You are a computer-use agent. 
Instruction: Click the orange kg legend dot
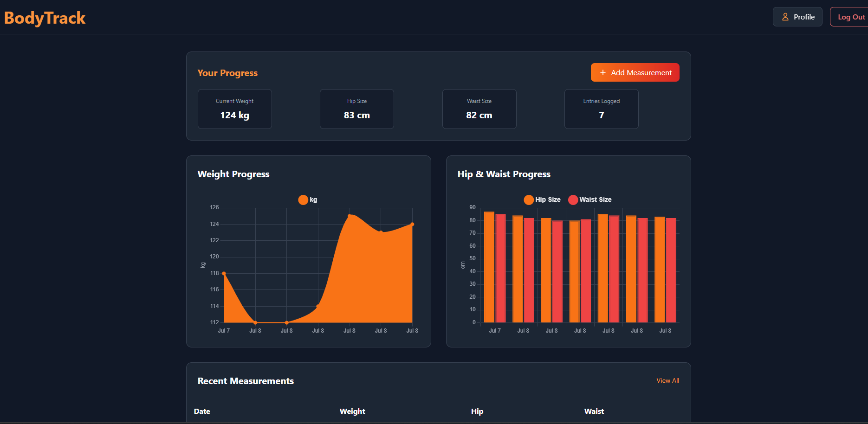tap(303, 199)
